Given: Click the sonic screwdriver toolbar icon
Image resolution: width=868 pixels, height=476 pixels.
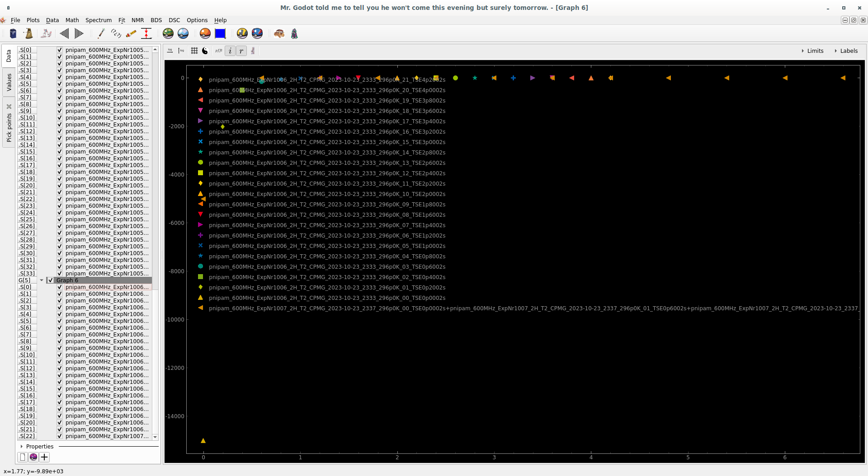Looking at the screenshot, I should [x=101, y=33].
